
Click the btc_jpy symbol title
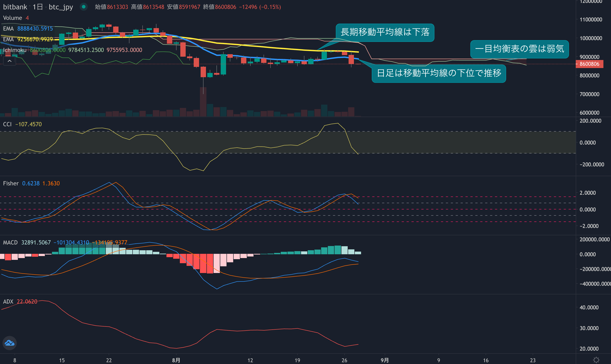click(x=61, y=7)
